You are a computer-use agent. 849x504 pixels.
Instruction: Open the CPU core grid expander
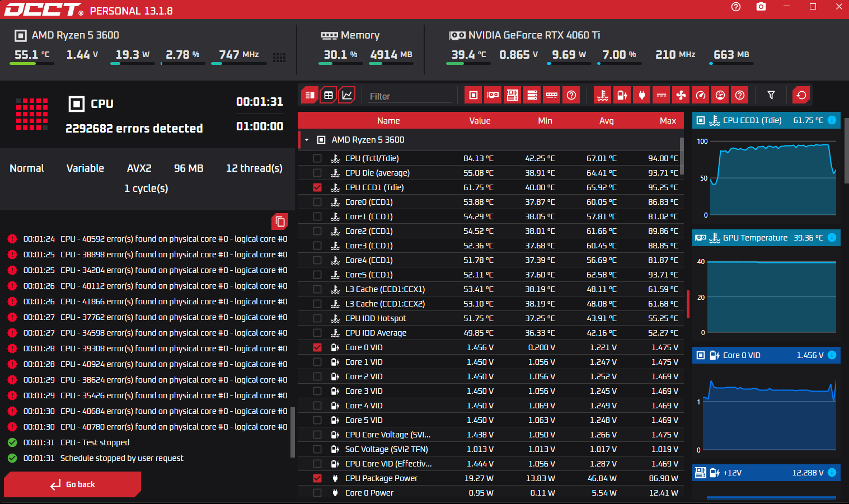(x=279, y=58)
